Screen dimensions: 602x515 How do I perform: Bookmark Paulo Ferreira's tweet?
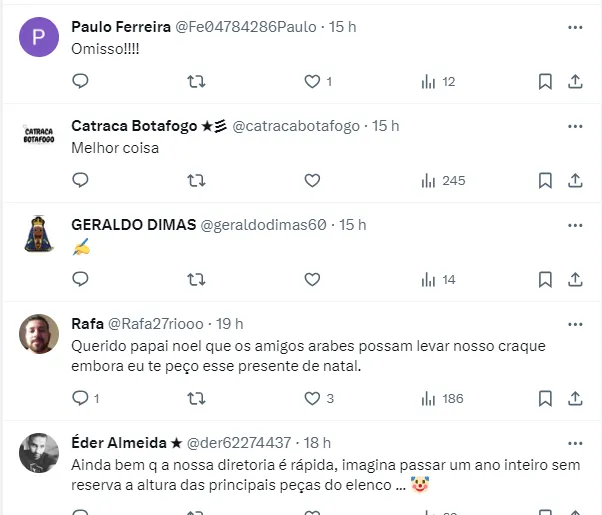pos(545,81)
